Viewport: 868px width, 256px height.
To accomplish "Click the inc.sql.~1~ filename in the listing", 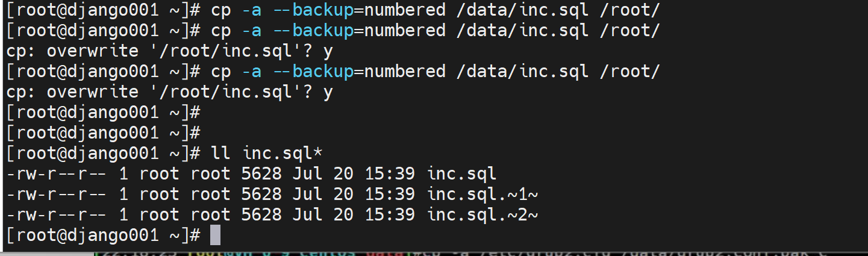I will [482, 194].
